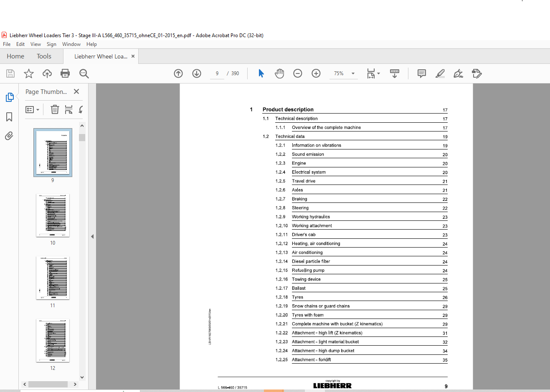Click the scrolling mode keyboard icon

coord(395,73)
